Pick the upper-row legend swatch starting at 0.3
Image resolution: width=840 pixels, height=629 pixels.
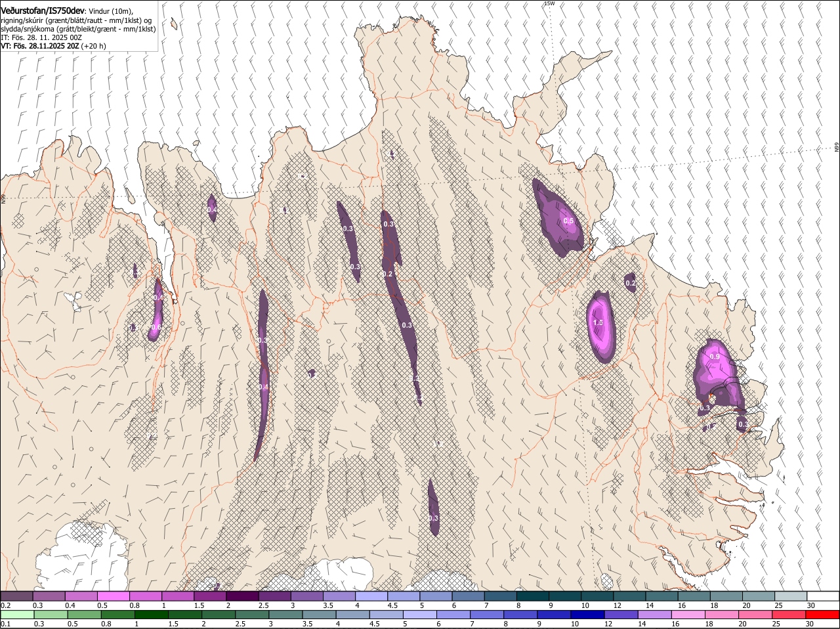[x=49, y=596]
